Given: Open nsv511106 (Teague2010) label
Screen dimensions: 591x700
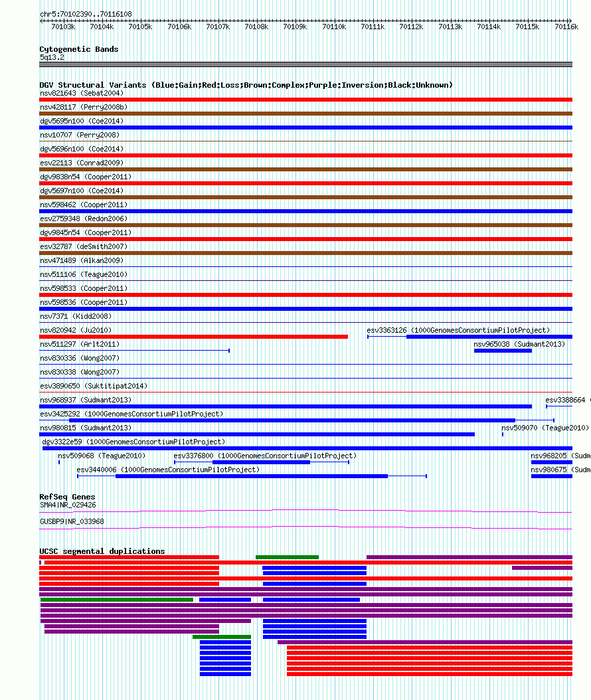Looking at the screenshot, I should pyautogui.click(x=84, y=274).
